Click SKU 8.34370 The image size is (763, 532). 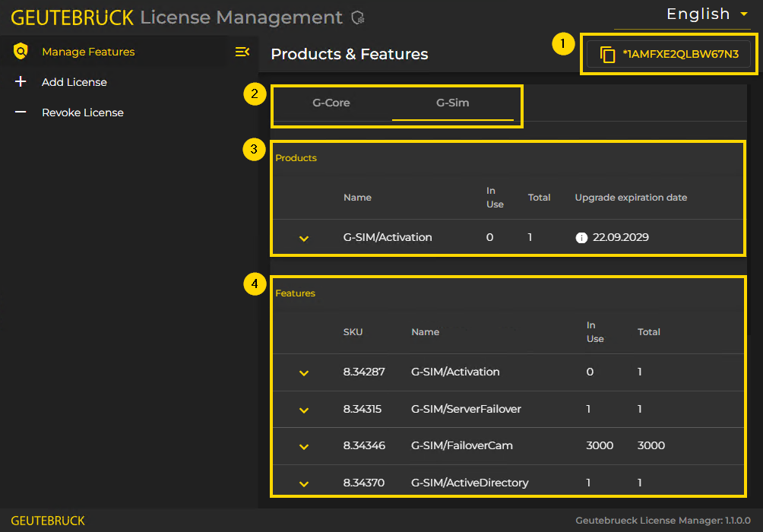pos(364,483)
